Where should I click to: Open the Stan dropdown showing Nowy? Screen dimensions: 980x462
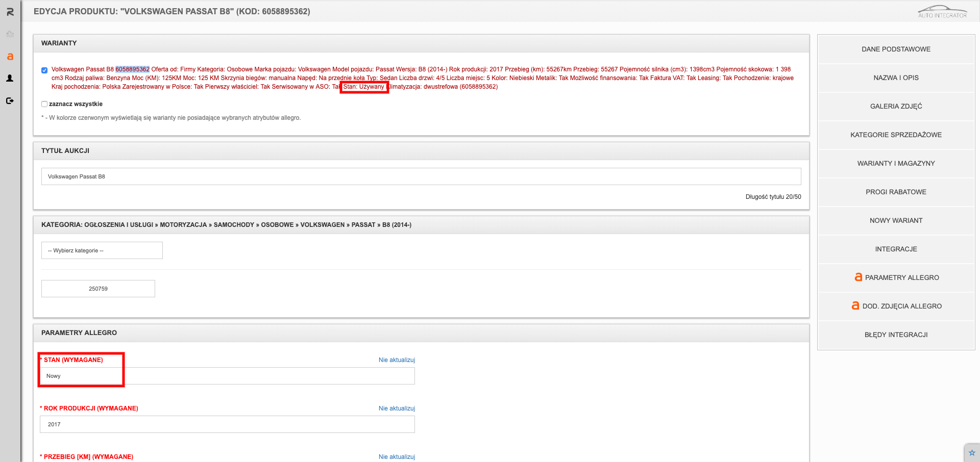click(x=227, y=376)
